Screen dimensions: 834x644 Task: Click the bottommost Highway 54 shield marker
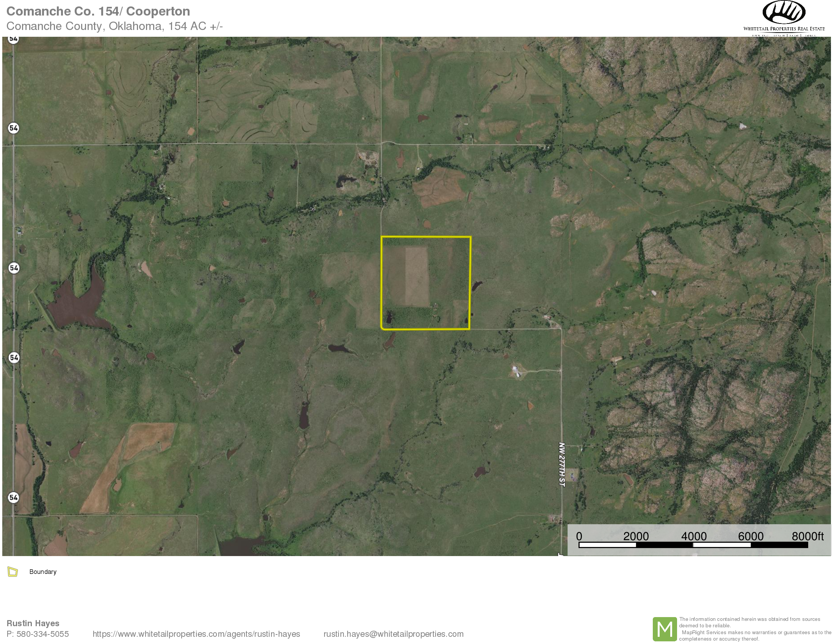[x=13, y=497]
